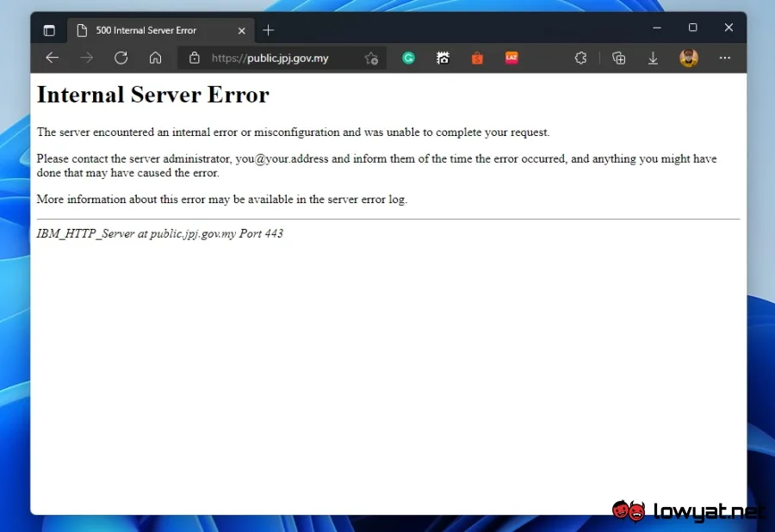Open Settings and more ellipsis menu
775x532 pixels.
pos(724,58)
